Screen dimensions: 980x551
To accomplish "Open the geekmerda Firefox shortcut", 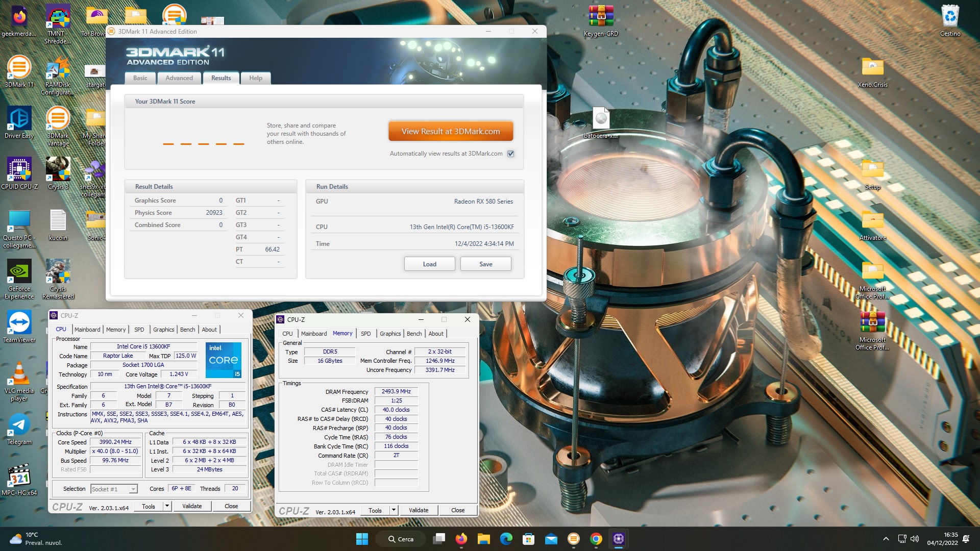I will tap(19, 21).
